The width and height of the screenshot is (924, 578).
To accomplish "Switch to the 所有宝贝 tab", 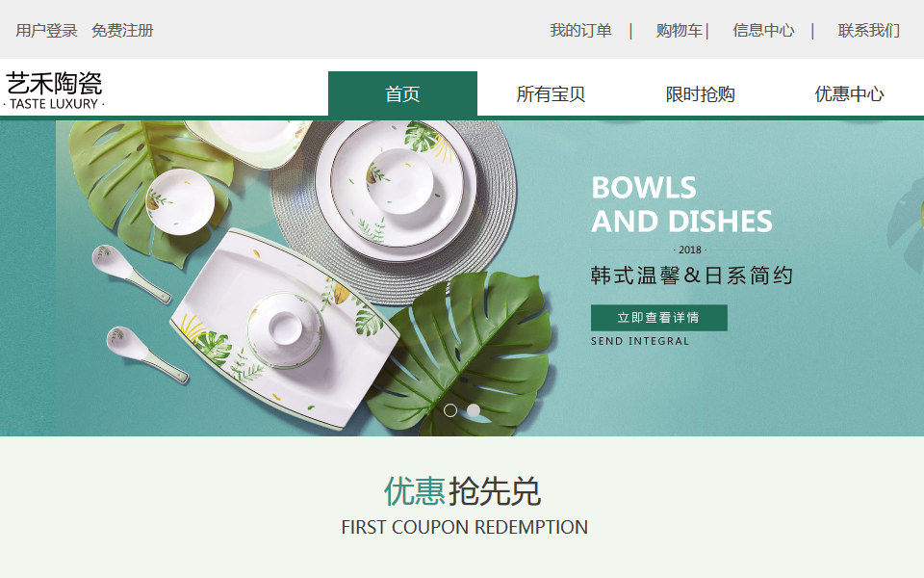I will (551, 93).
